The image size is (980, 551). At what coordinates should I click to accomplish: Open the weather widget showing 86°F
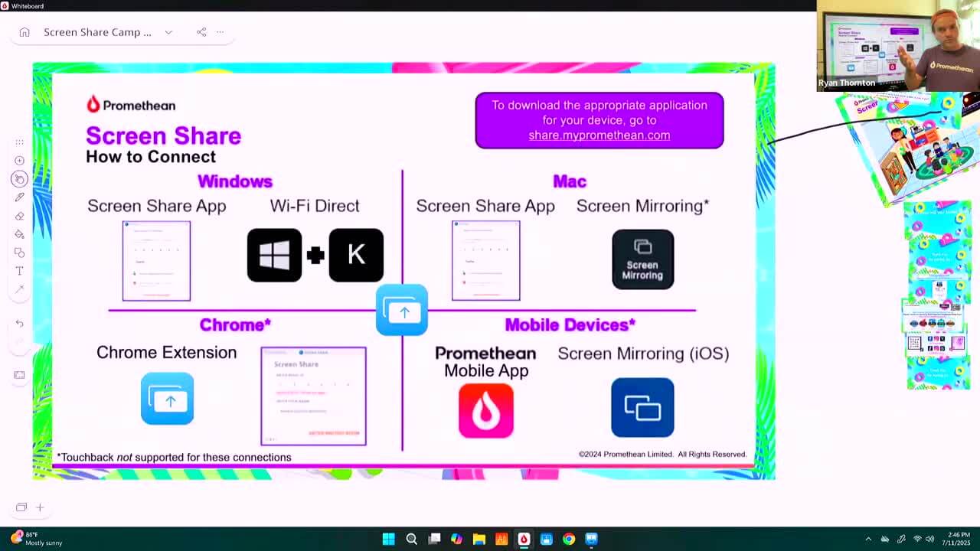pyautogui.click(x=35, y=539)
